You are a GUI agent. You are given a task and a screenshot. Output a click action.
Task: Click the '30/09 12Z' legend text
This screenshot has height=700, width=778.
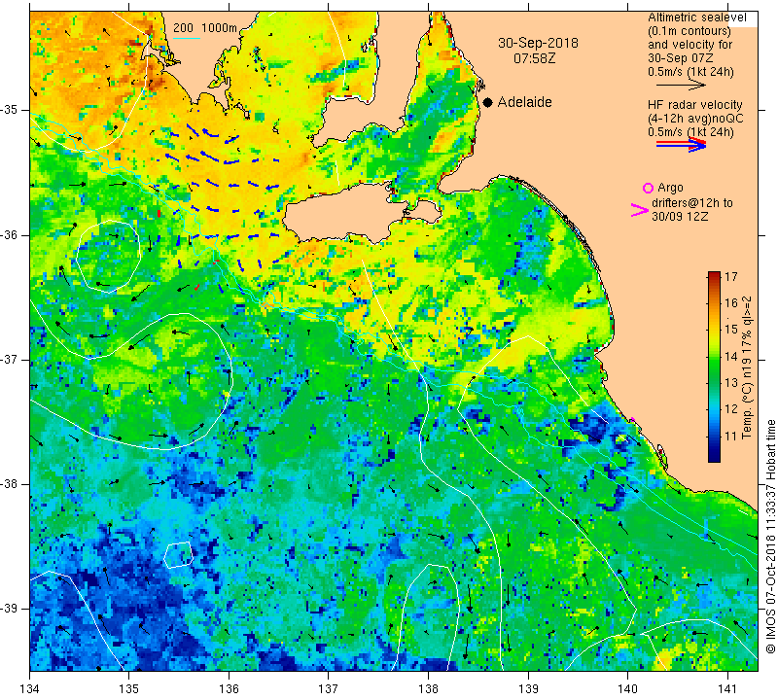pos(679,217)
